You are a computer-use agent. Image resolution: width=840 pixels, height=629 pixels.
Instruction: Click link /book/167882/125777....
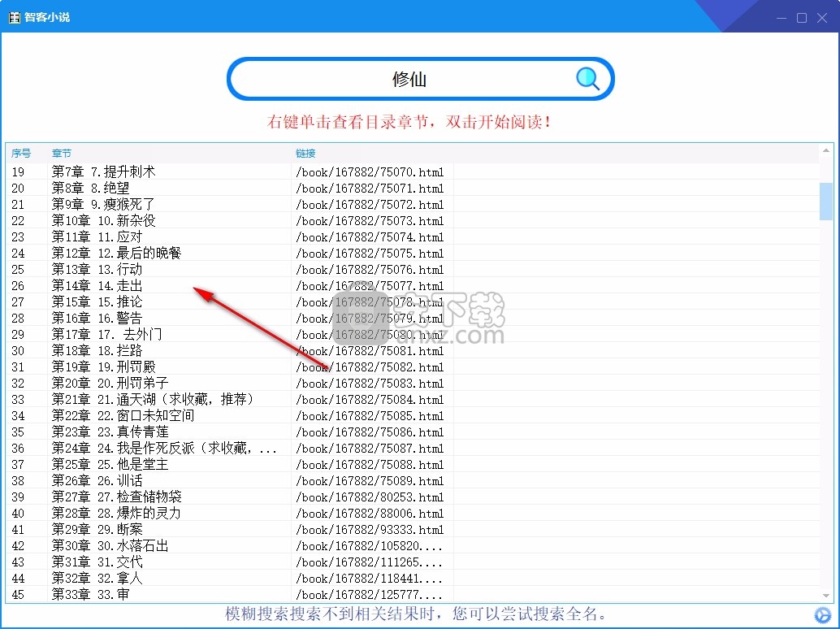[x=369, y=594]
